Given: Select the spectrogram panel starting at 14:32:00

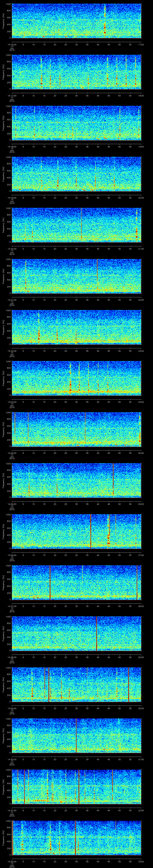Looking at the screenshot, I should [x=76, y=837].
